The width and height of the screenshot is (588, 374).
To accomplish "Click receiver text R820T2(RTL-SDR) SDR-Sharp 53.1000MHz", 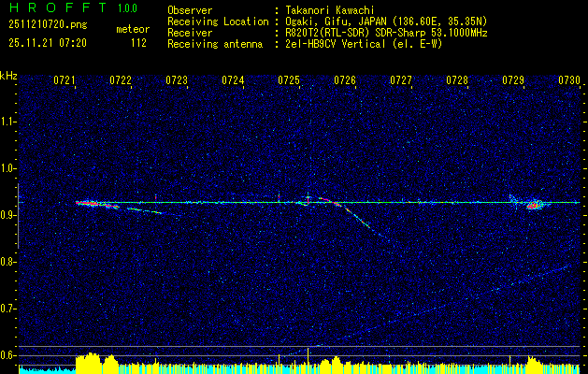I will pyautogui.click(x=385, y=33).
